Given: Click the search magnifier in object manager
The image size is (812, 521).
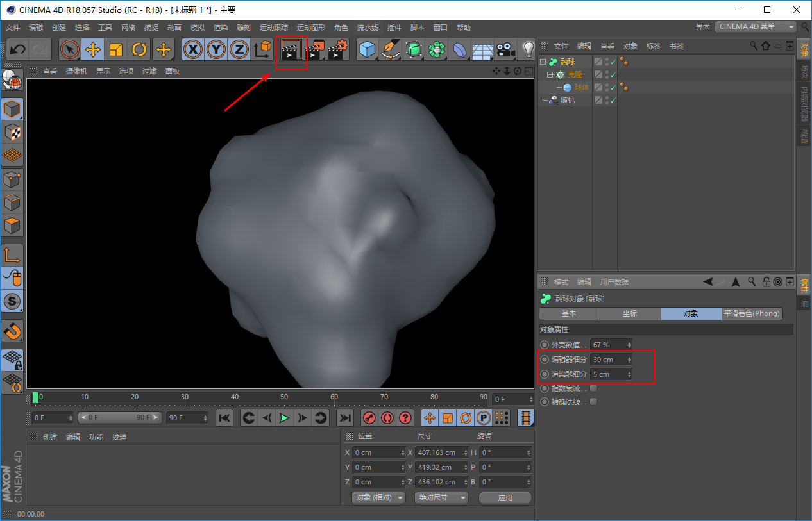Looking at the screenshot, I should tap(754, 46).
